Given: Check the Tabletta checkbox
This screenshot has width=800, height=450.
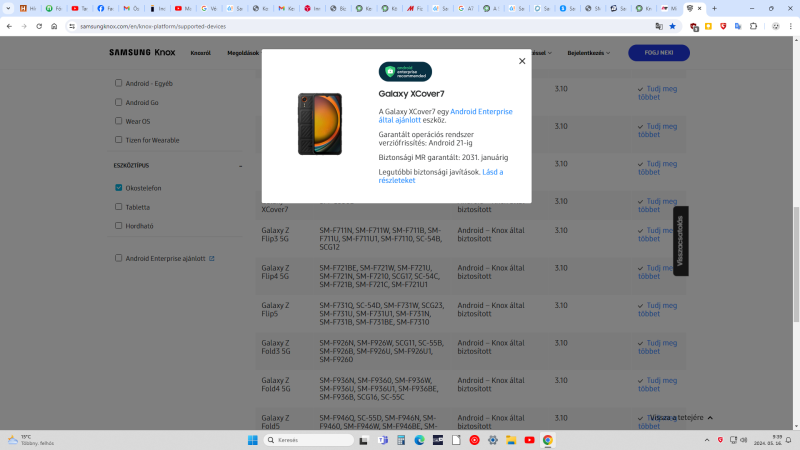Looking at the screenshot, I should point(118,207).
